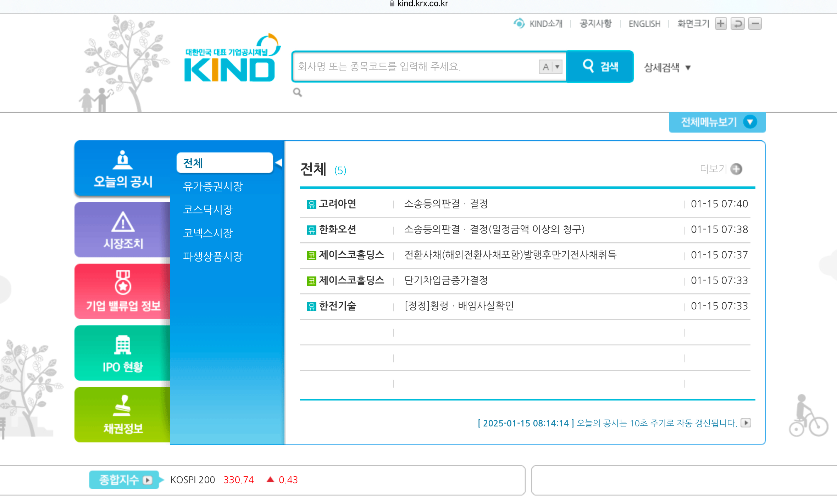This screenshot has height=504, width=837.
Task: Click the ENGLISH language link
Action: click(644, 24)
